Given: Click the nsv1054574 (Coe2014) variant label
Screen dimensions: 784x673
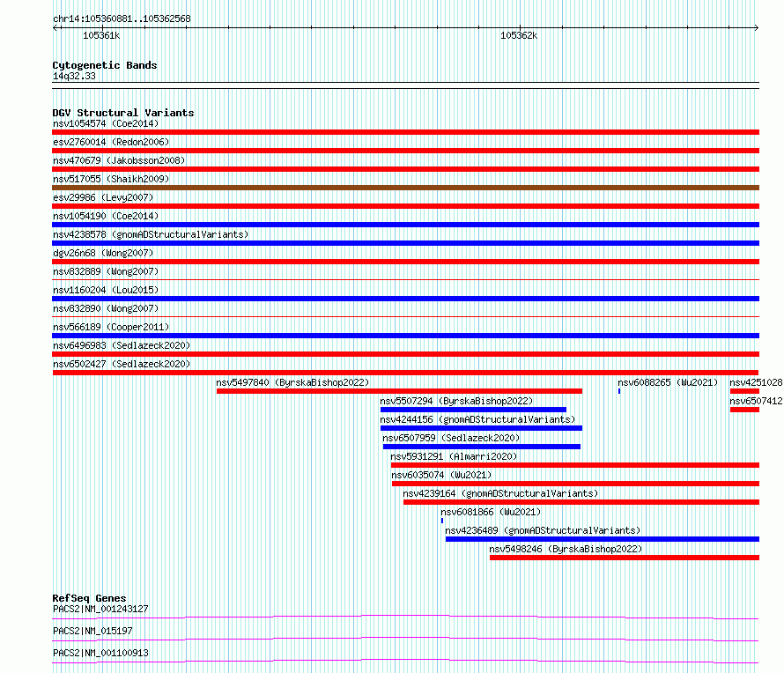Looking at the screenshot, I should 106,123.
